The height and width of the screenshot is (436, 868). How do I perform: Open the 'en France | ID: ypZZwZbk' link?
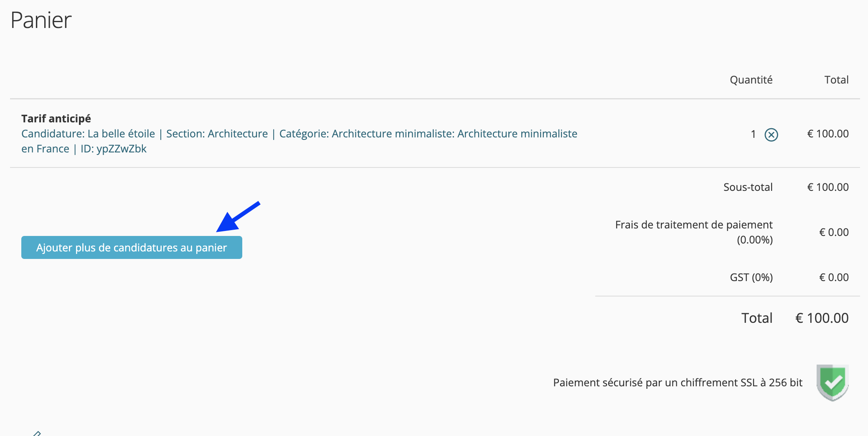(x=84, y=149)
